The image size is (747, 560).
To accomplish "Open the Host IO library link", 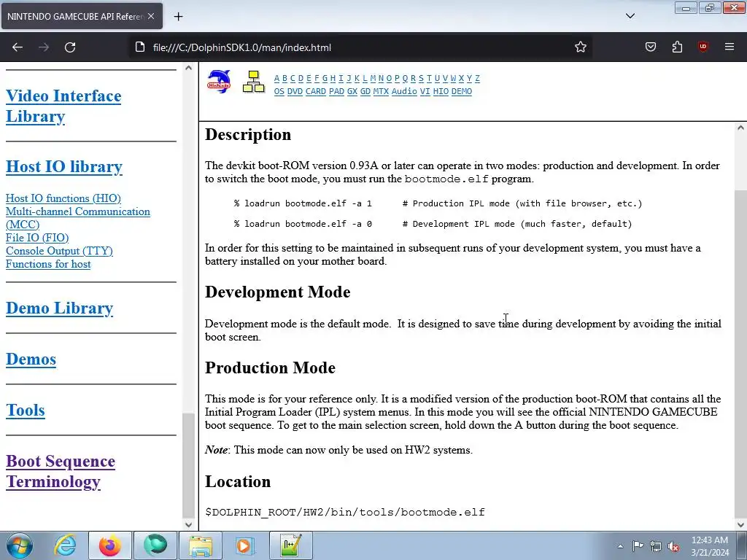I will (64, 167).
